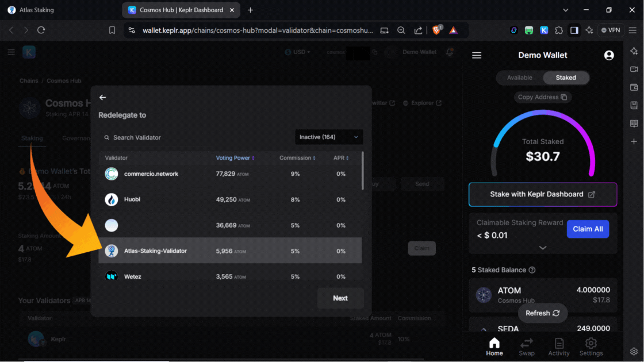Open the Inactive (164) validator filter dropdown
This screenshot has width=644, height=362.
(329, 137)
